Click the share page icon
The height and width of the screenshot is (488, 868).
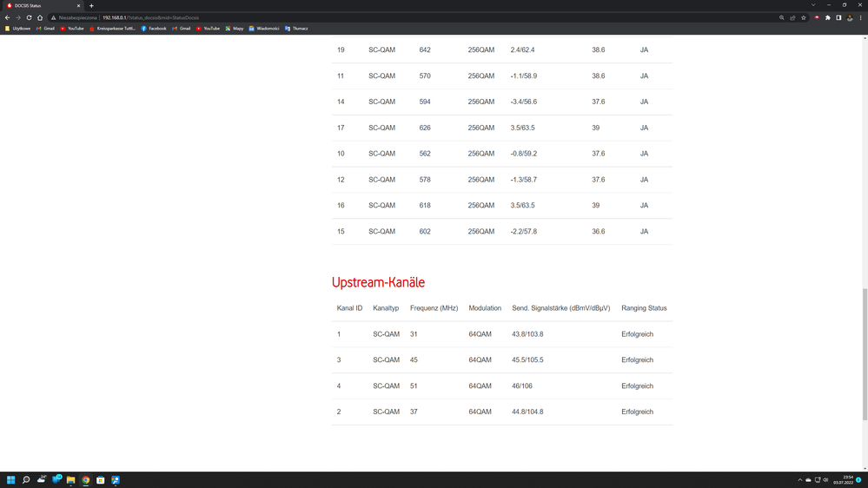pyautogui.click(x=792, y=17)
